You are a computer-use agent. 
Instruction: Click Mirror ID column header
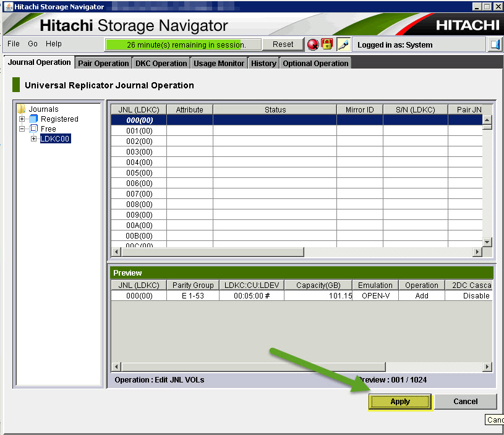(x=360, y=110)
